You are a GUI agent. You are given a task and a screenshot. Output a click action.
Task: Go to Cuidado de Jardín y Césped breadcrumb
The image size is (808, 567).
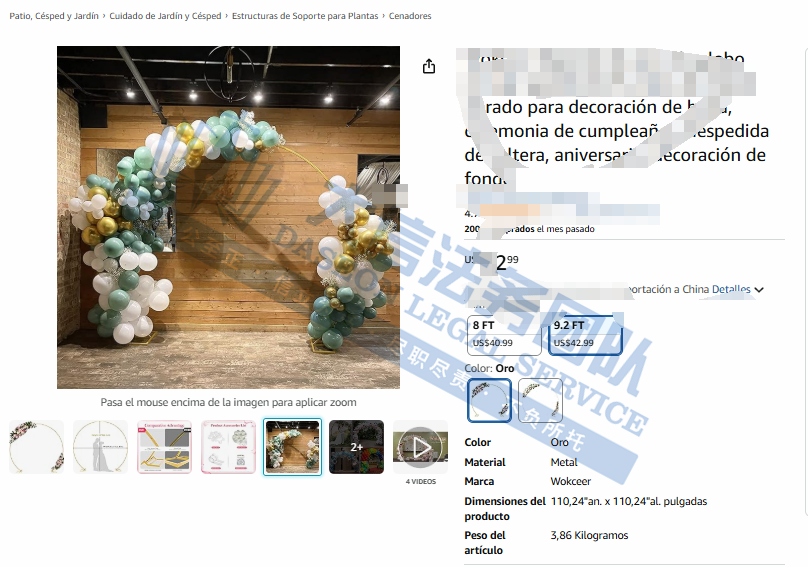165,16
